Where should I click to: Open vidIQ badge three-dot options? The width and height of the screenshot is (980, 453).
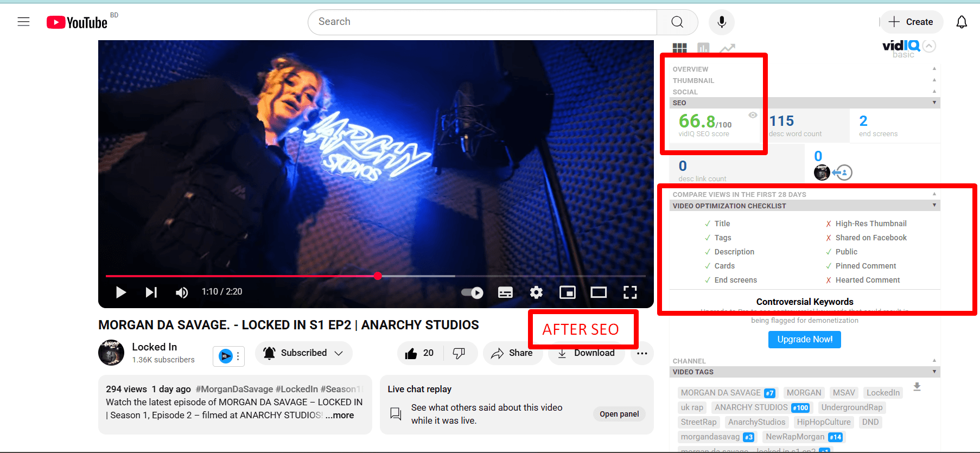pos(238,356)
